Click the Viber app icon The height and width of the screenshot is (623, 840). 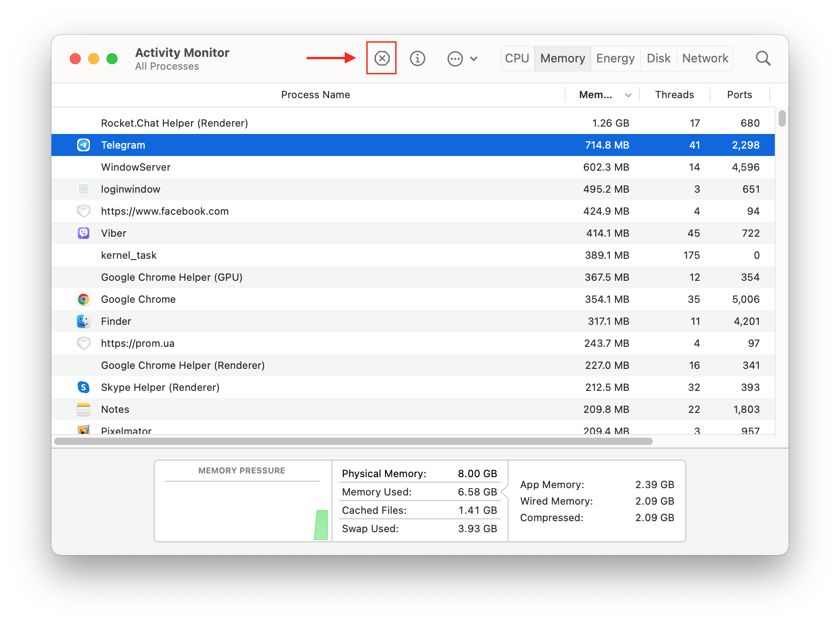(x=84, y=233)
